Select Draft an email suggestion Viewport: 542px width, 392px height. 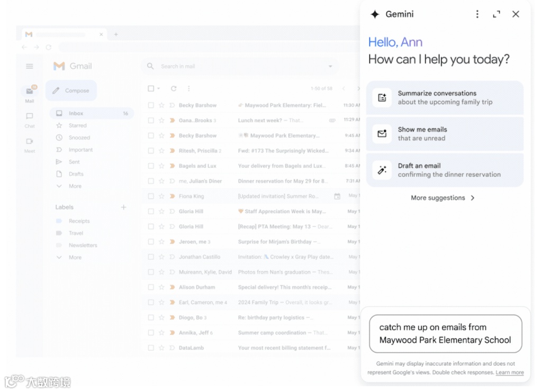445,170
